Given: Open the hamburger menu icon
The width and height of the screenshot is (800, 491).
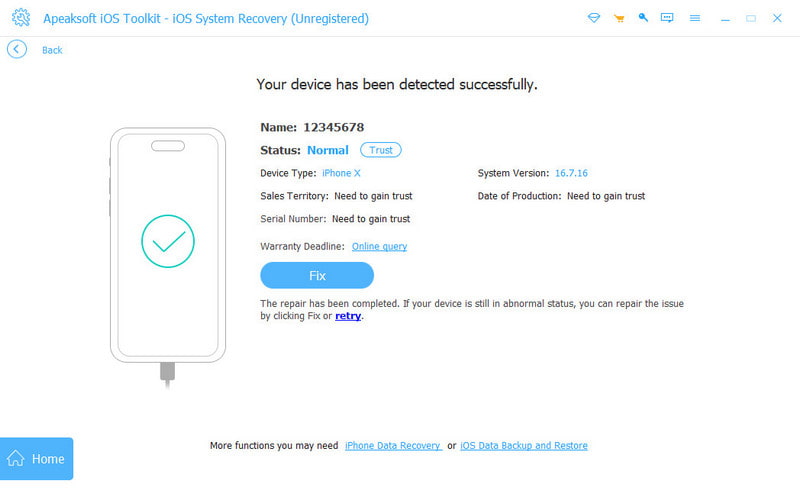Looking at the screenshot, I should [694, 18].
